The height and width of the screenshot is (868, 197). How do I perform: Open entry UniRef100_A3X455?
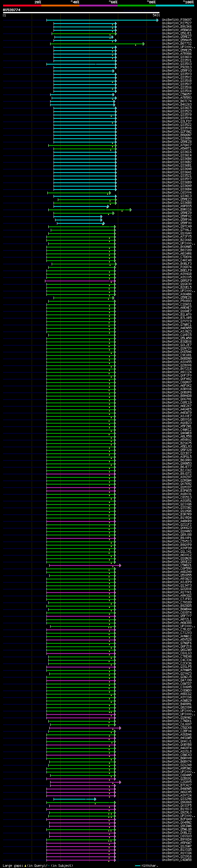pos(177,362)
